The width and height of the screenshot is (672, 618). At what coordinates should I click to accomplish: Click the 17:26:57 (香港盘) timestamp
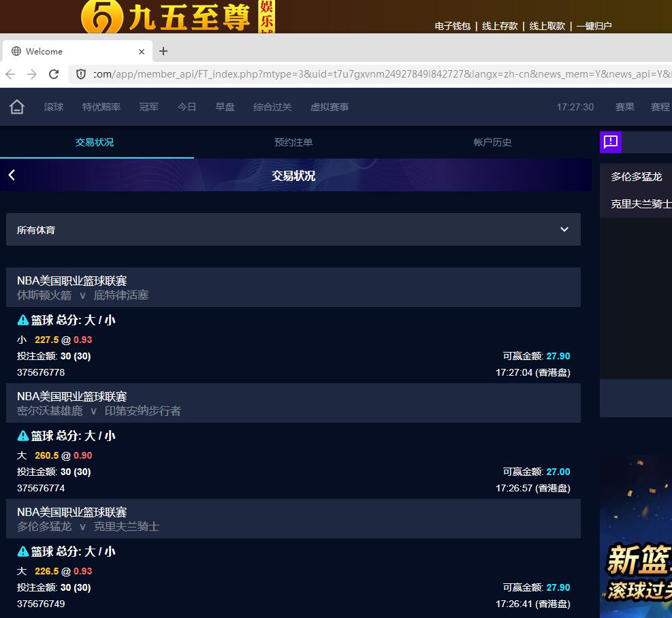533,488
